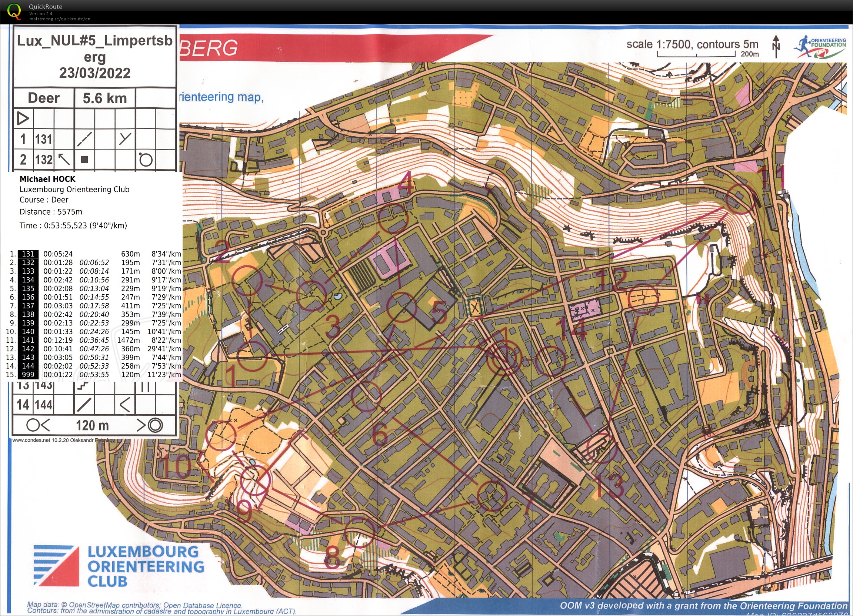Click the 'OOM v3 developed with a grant' text
853x616 pixels.
click(x=703, y=606)
